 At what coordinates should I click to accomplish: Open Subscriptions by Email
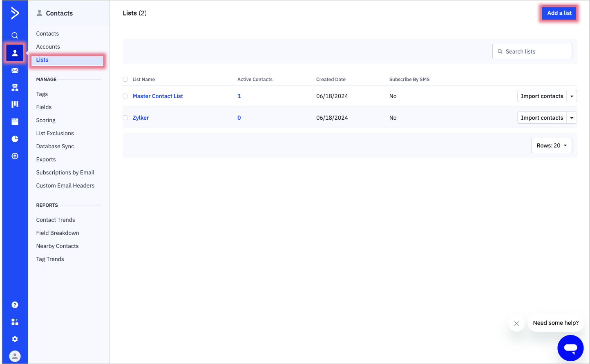click(65, 172)
